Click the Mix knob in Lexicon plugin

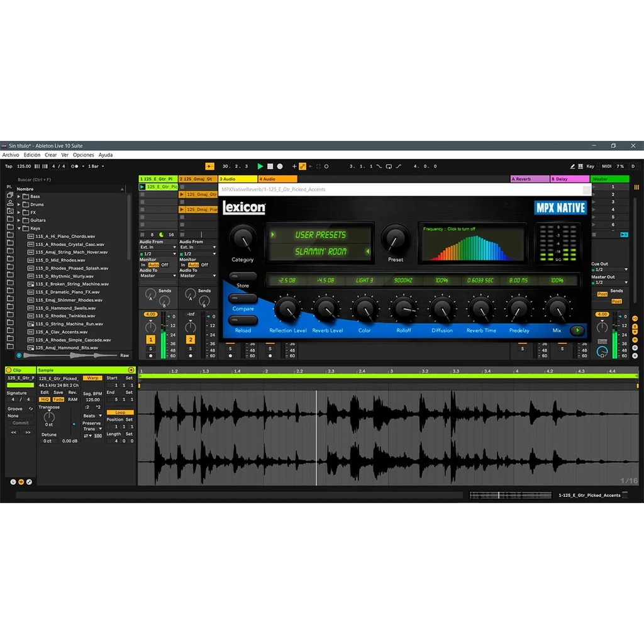(557, 309)
